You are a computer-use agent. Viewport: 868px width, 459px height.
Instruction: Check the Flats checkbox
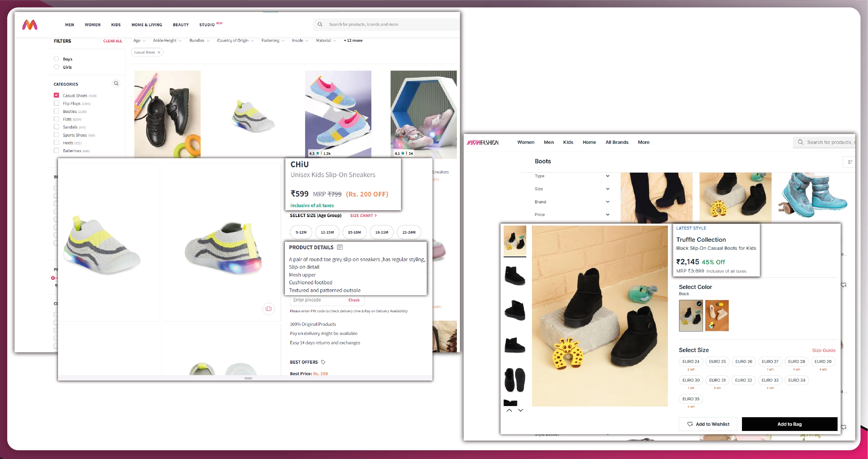point(56,119)
